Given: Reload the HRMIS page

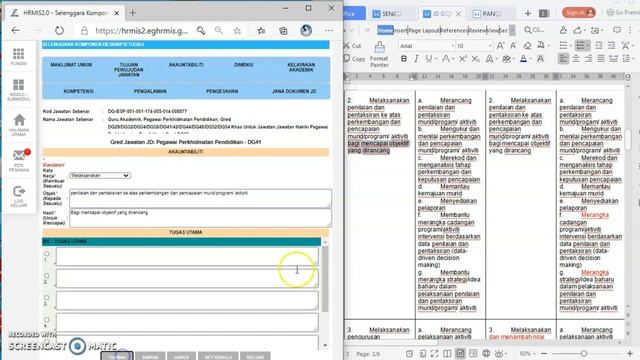Looking at the screenshot, I should [x=59, y=30].
